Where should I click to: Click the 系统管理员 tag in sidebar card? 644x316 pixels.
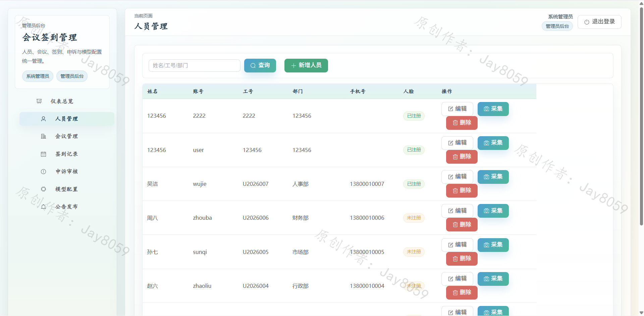point(38,76)
